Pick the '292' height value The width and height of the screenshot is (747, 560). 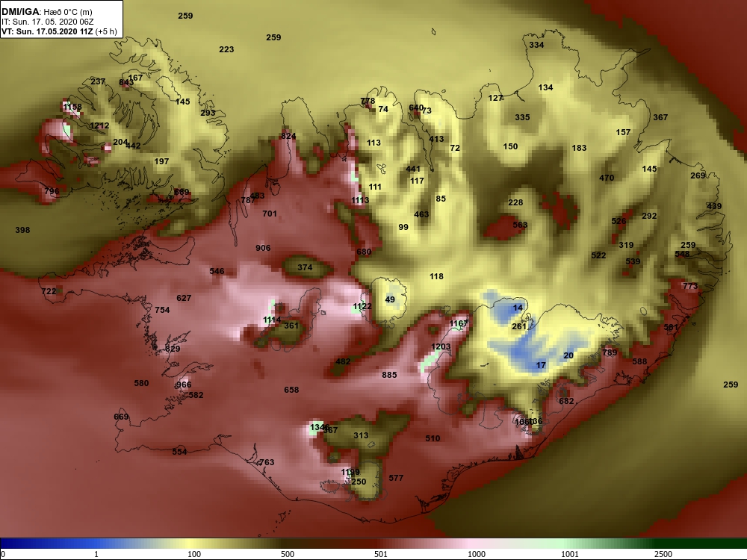[649, 216]
